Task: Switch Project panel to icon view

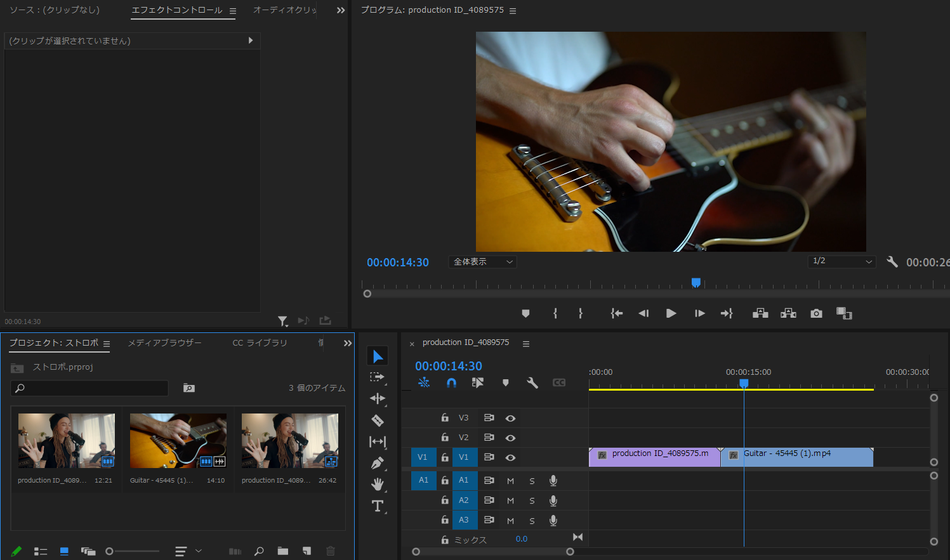Action: pos(64,551)
